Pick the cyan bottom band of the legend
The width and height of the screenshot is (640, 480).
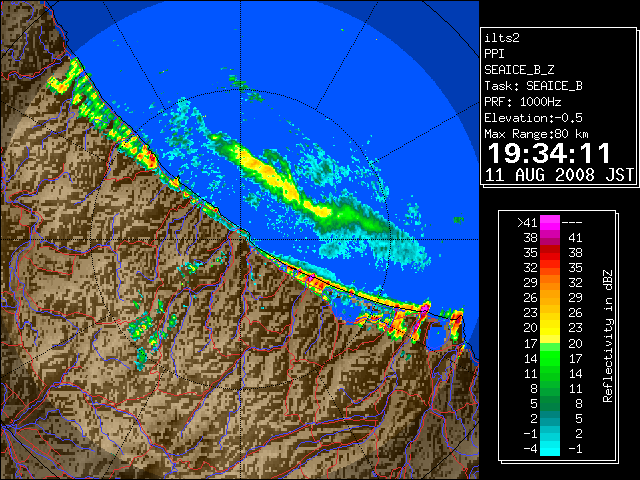pyautogui.click(x=550, y=449)
